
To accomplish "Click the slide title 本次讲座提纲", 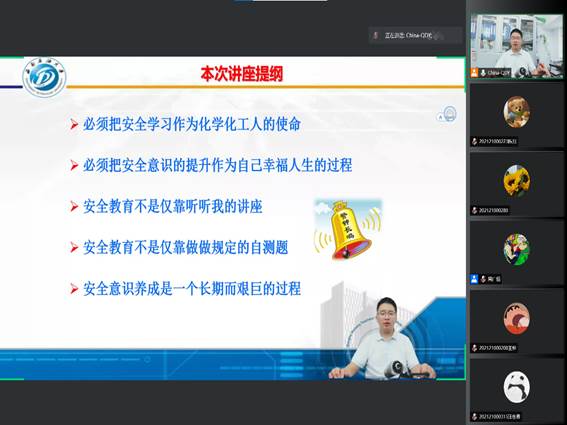I will click(x=242, y=74).
